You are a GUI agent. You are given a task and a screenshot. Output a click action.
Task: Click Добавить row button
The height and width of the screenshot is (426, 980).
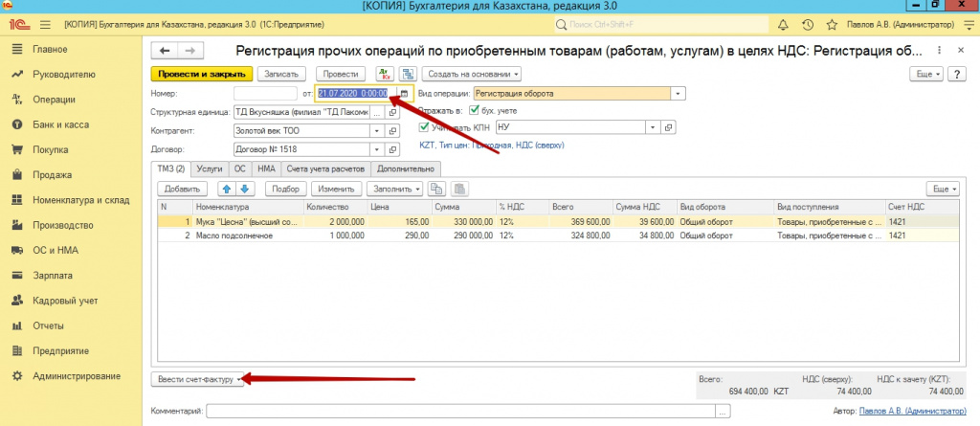pos(181,189)
